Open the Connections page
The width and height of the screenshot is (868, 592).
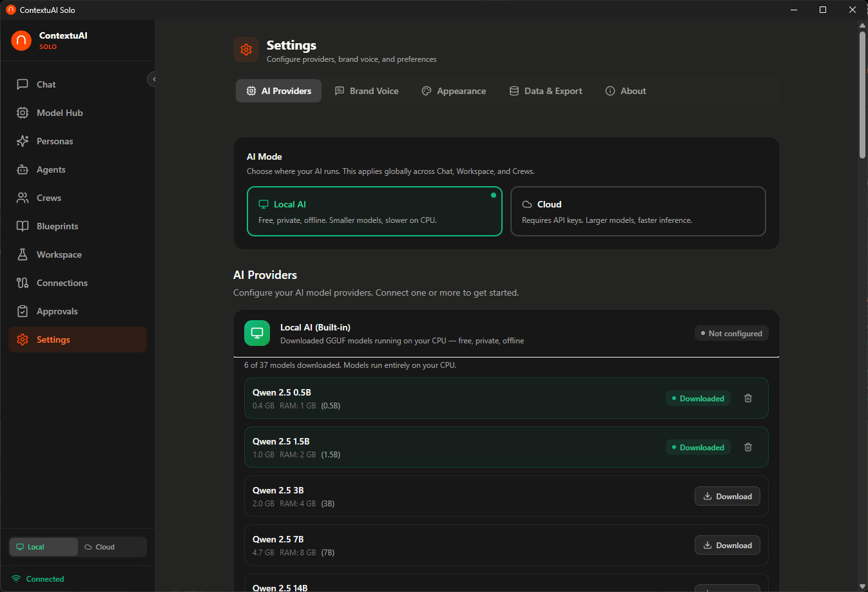[62, 283]
